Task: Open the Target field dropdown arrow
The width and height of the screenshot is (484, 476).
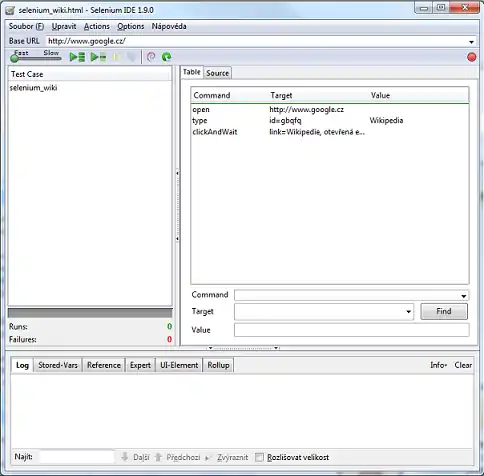Action: pos(408,312)
